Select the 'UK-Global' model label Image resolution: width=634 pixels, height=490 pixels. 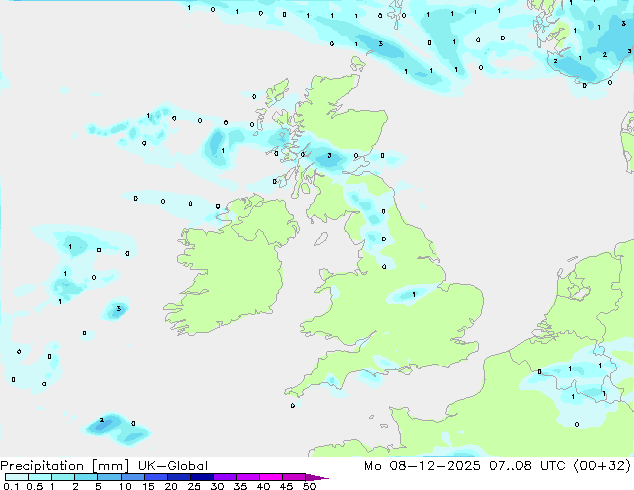(173, 466)
